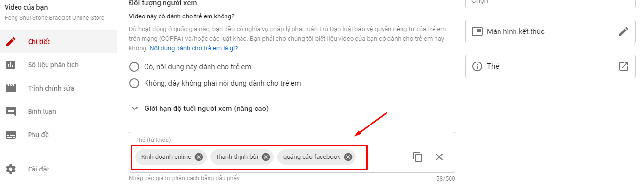Remove the "quảng cáo facebook" tag

point(348,157)
